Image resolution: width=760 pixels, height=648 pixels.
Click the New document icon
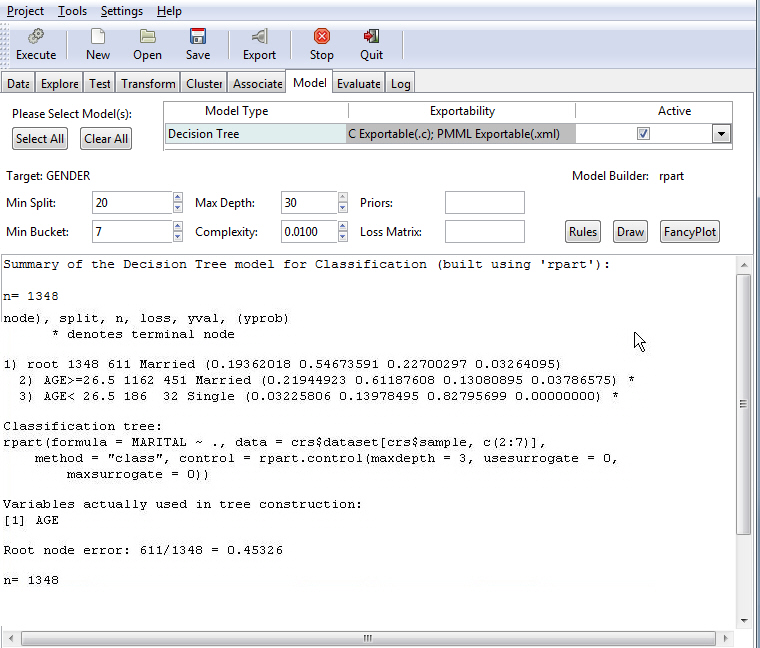[x=98, y=36]
